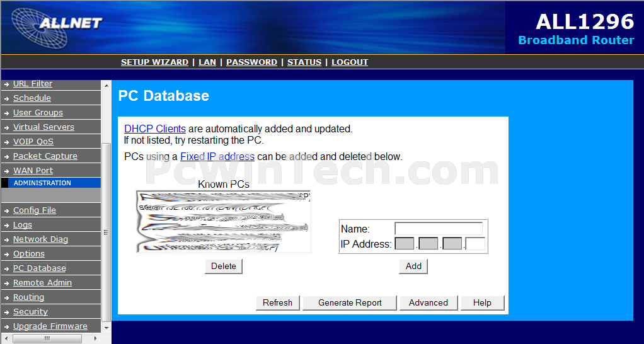Click the arrow icon beside Logs
Viewport: 644px width, 344px height.
[x=6, y=226]
